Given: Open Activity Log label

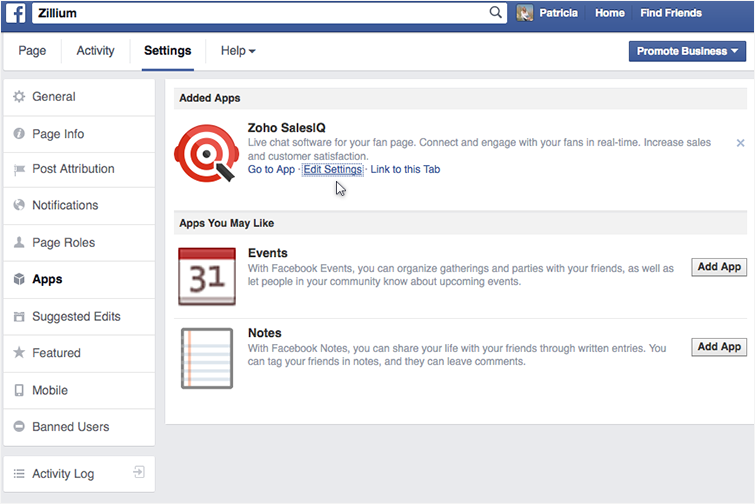Looking at the screenshot, I should pyautogui.click(x=63, y=474).
